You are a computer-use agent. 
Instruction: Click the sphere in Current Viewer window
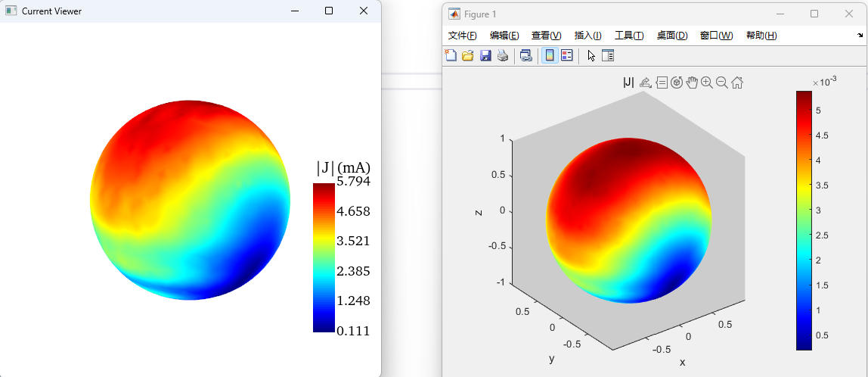[x=190, y=200]
